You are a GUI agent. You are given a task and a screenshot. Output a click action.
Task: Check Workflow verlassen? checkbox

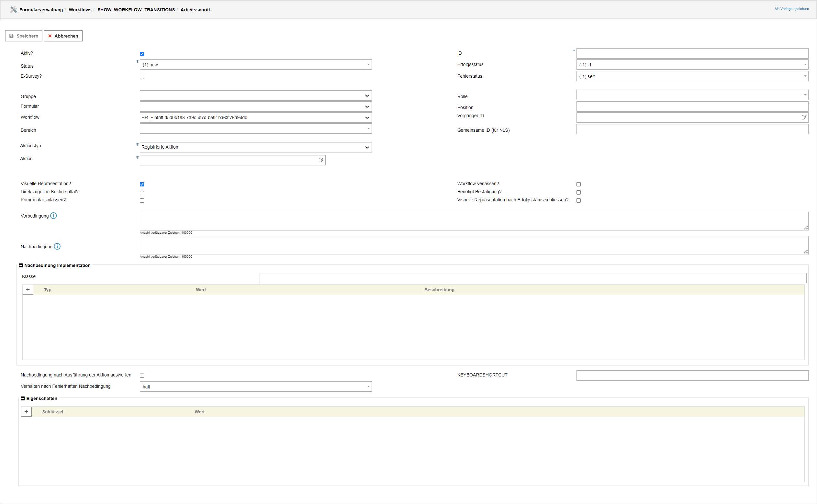[579, 184]
